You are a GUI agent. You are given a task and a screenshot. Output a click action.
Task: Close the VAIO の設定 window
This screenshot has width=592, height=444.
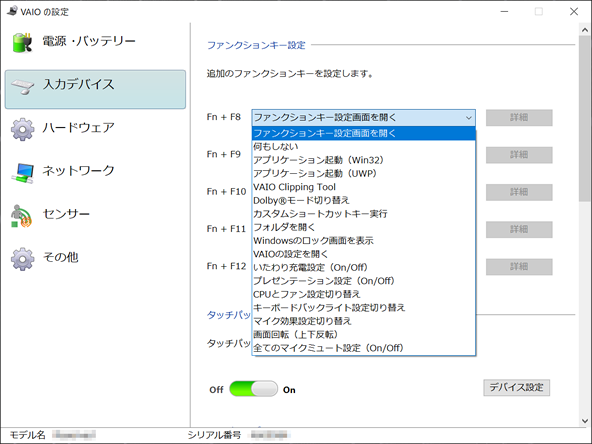pos(574,12)
